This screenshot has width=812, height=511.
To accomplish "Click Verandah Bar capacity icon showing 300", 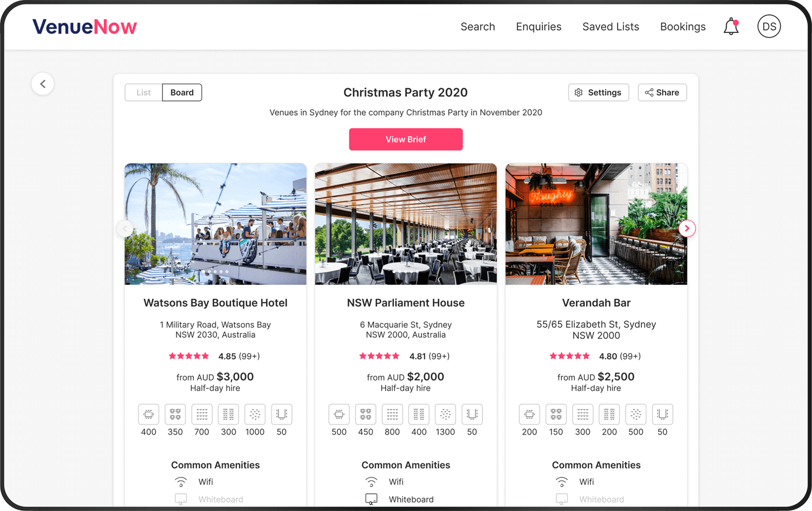I will pyautogui.click(x=583, y=414).
